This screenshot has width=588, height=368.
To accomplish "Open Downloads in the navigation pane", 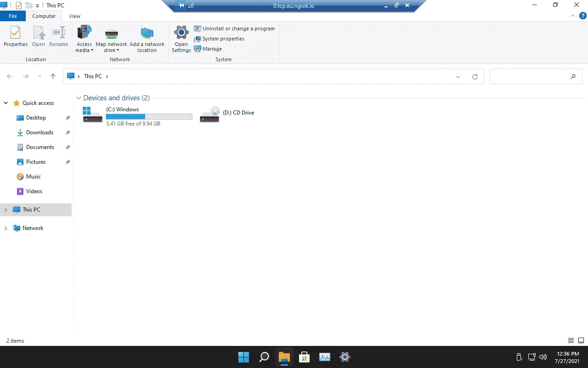I will point(40,132).
